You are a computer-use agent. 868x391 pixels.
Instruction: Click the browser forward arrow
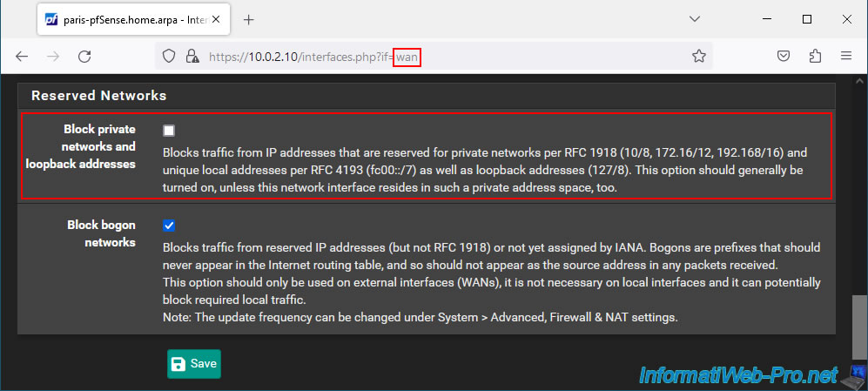point(53,56)
